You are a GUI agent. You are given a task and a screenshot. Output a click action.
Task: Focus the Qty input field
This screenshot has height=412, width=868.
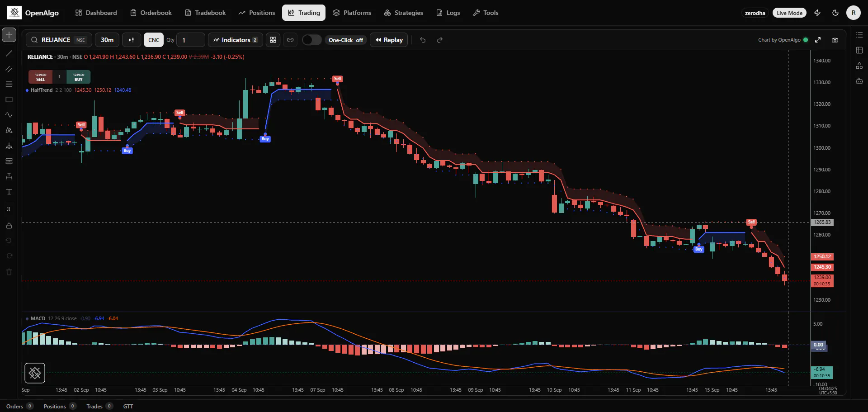[190, 40]
